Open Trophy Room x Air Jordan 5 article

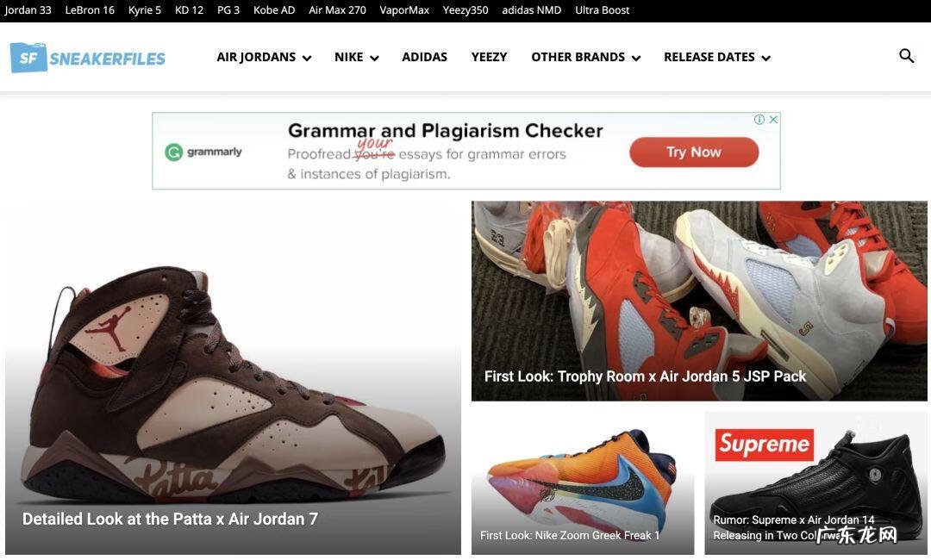645,376
